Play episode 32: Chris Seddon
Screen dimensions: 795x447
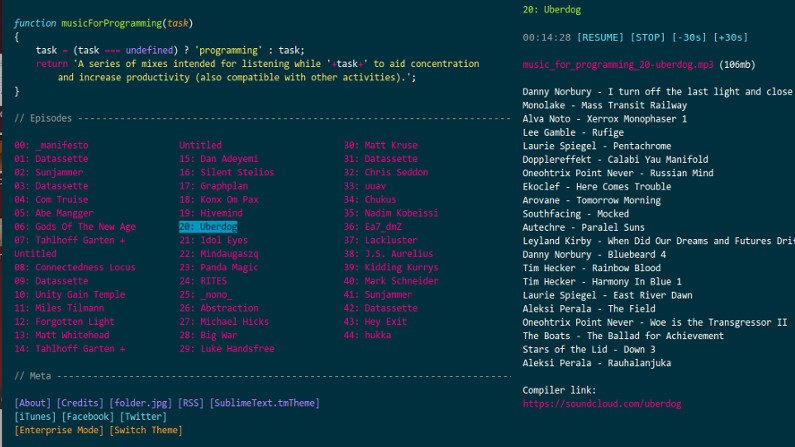(x=386, y=172)
